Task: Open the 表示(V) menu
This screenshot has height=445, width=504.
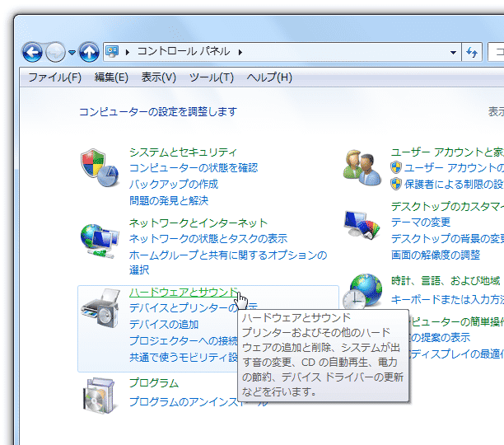Action: click(158, 77)
